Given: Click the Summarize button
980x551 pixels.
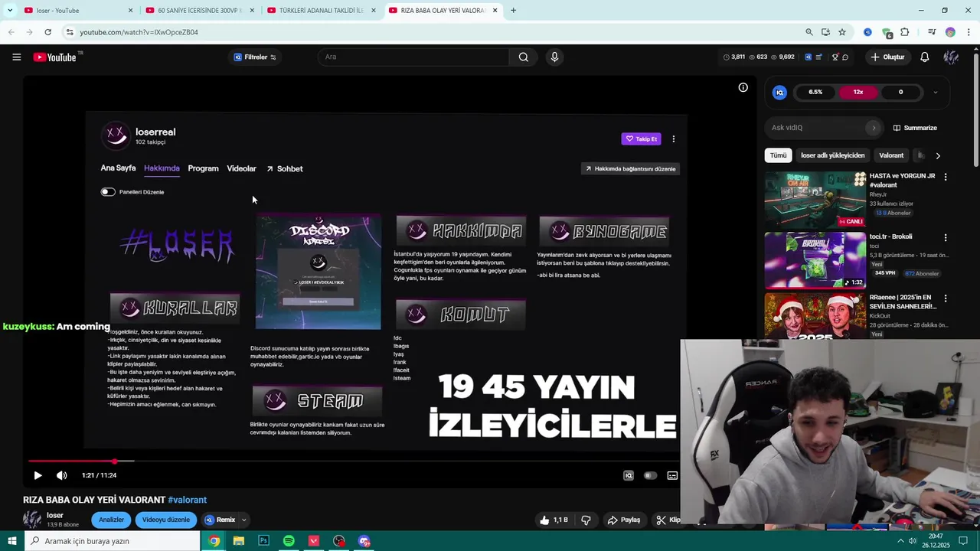Looking at the screenshot, I should (x=915, y=128).
